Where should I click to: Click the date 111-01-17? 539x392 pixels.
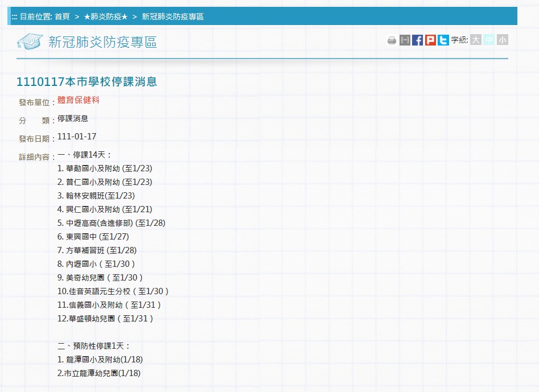coord(77,137)
